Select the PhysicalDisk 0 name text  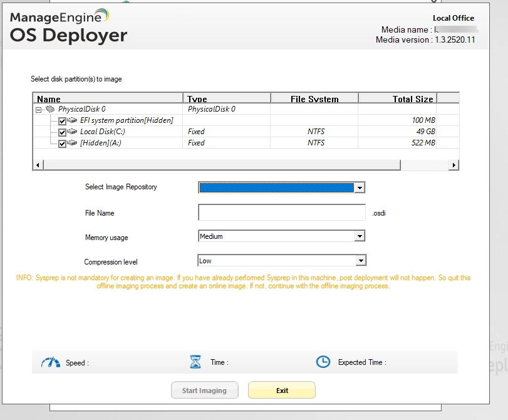[x=81, y=109]
